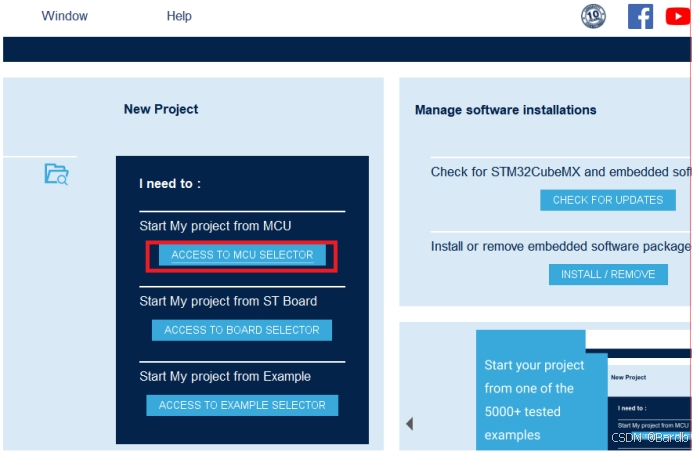This screenshot has width=697, height=452.
Task: Open the Window menu
Action: [64, 16]
